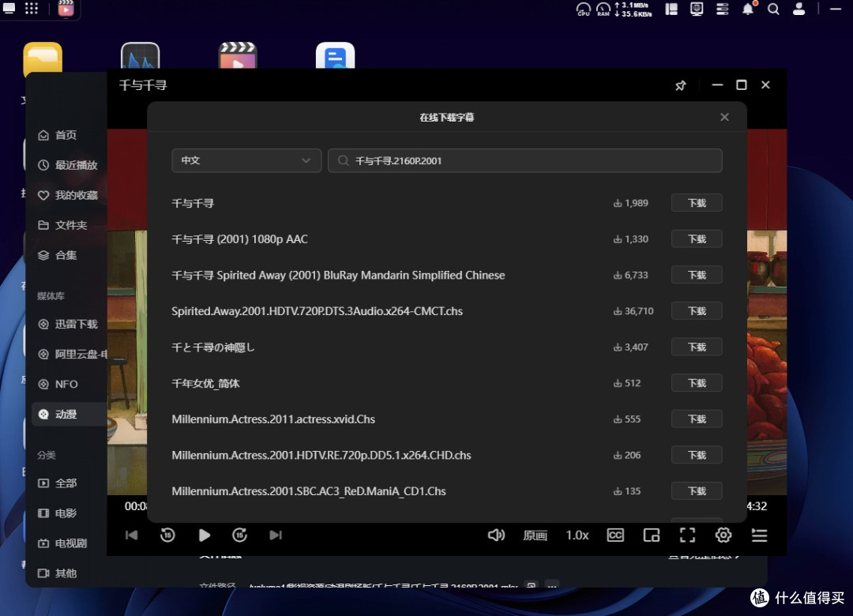Open the playlist menu icon
Viewport: 853px width, 616px height.
pyautogui.click(x=760, y=535)
